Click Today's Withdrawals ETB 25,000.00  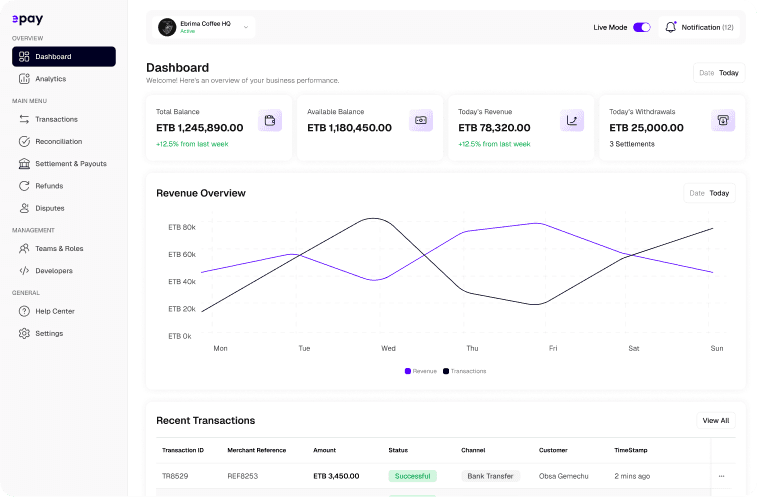pos(646,128)
